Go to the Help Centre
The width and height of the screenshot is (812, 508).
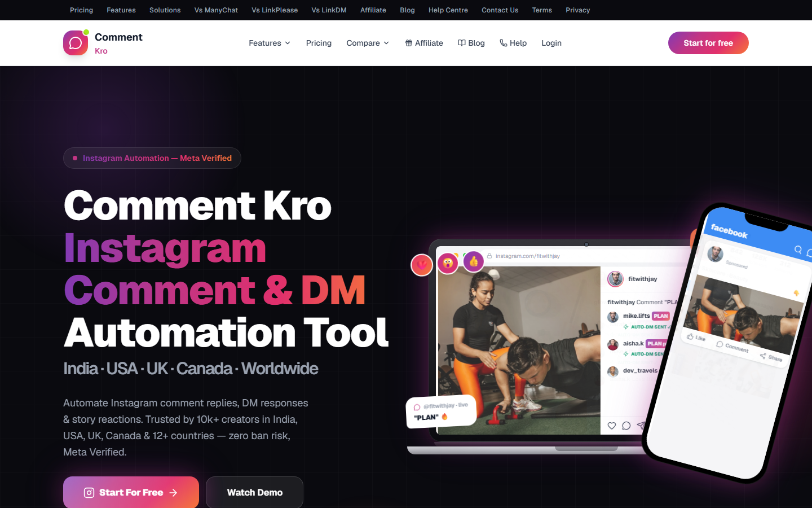pos(448,10)
